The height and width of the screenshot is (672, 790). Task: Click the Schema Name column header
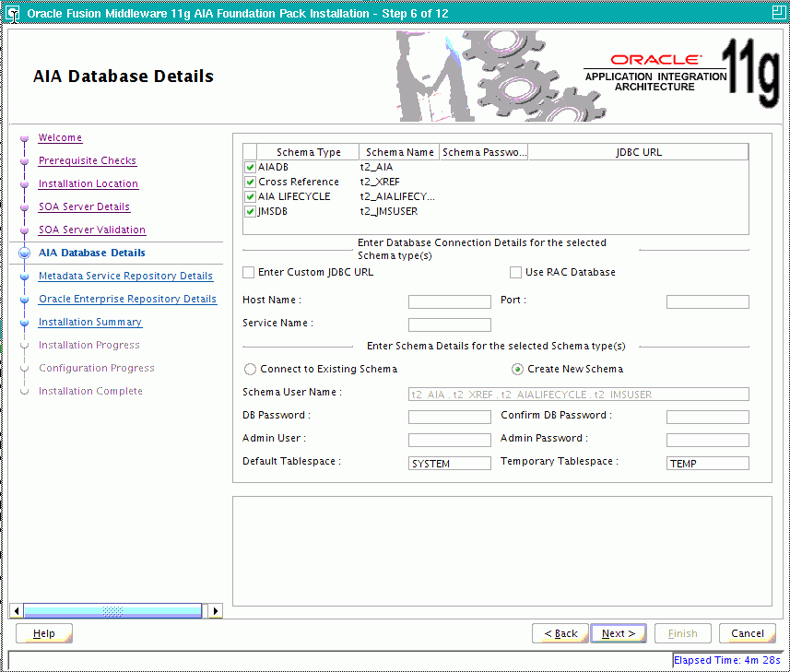point(399,152)
